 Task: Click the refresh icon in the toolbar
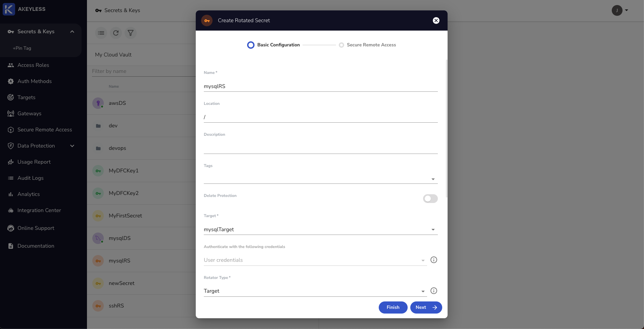point(116,33)
